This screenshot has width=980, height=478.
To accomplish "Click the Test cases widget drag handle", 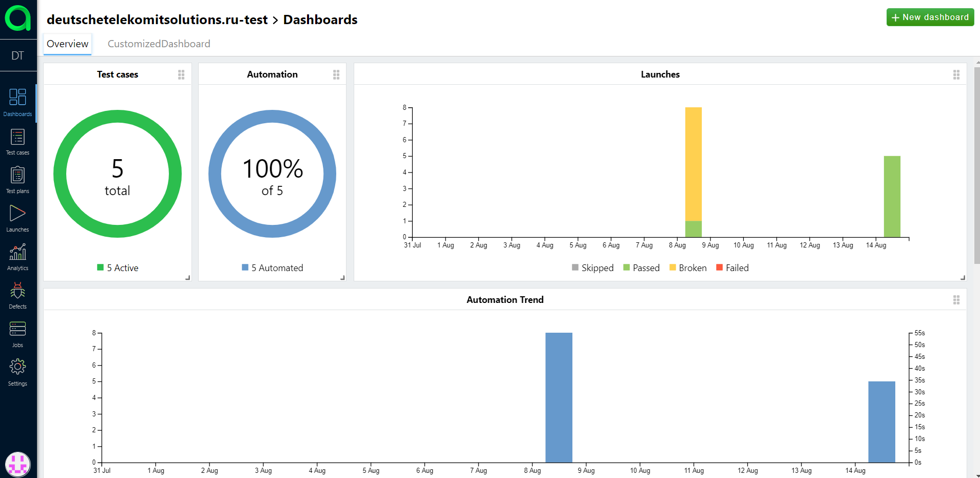I will click(x=181, y=75).
